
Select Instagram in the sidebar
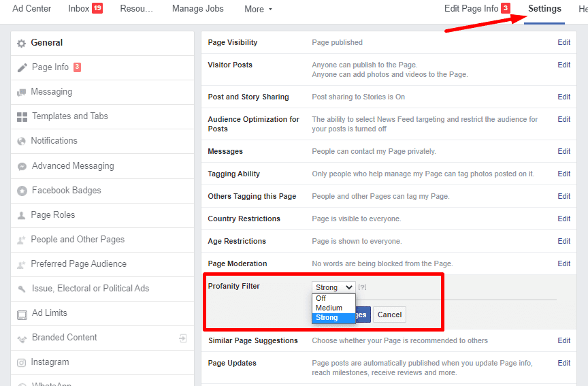point(102,363)
